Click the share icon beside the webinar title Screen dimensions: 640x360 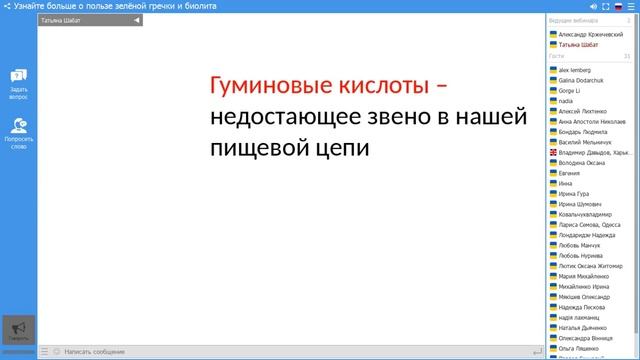(7, 6)
